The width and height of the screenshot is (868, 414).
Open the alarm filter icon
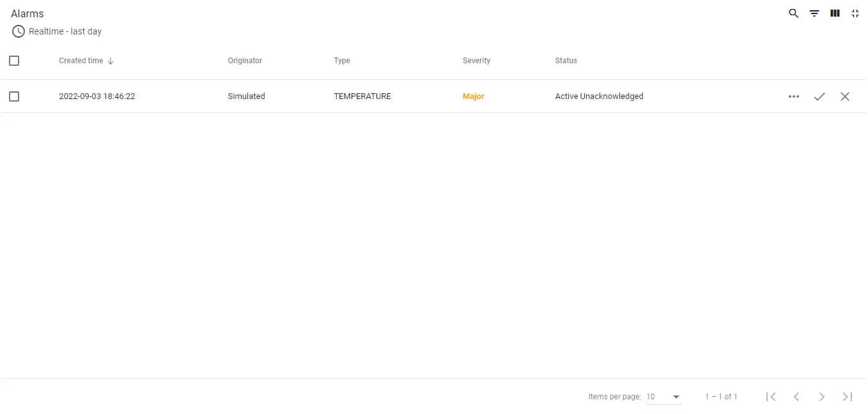point(814,13)
